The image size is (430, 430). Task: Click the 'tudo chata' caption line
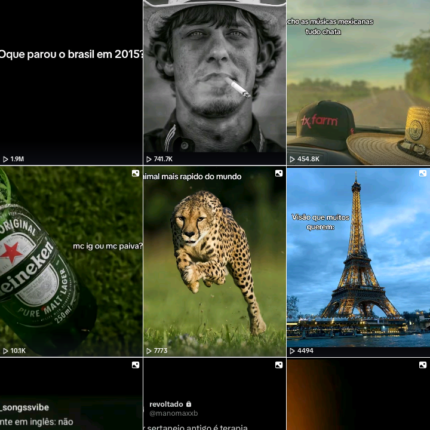[x=323, y=32]
